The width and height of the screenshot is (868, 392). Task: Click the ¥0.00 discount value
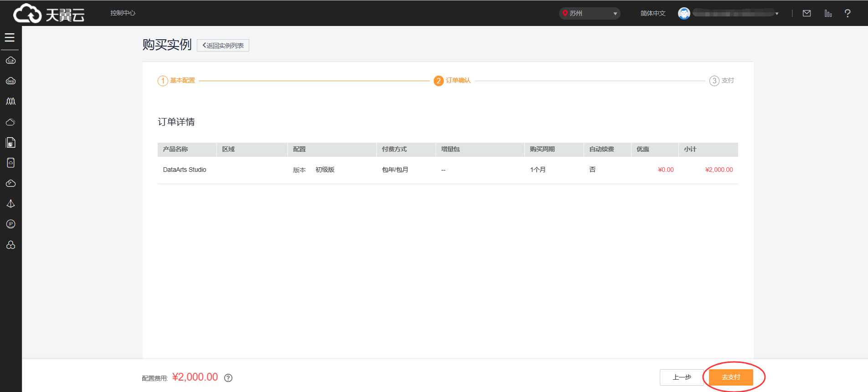tap(666, 170)
